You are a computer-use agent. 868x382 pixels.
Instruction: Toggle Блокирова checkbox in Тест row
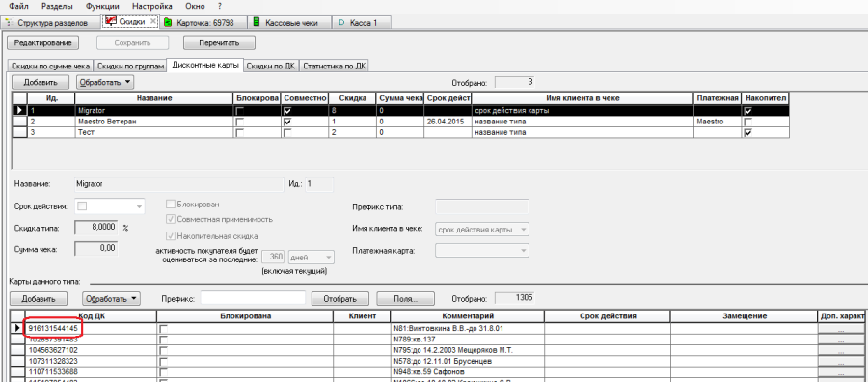(239, 133)
